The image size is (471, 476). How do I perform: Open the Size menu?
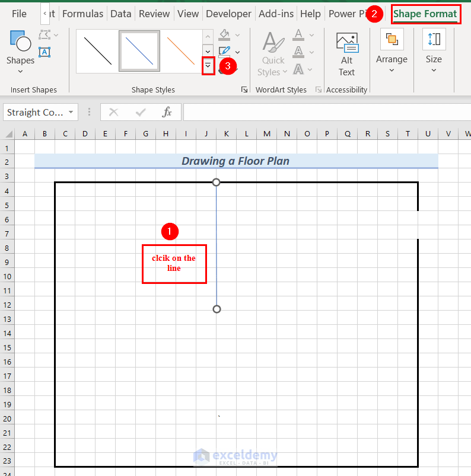coord(434,51)
